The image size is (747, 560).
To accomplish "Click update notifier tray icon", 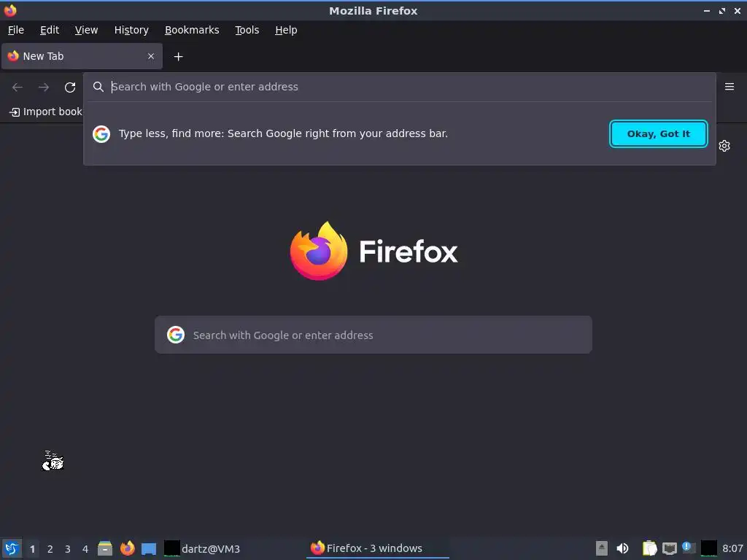I will click(689, 548).
